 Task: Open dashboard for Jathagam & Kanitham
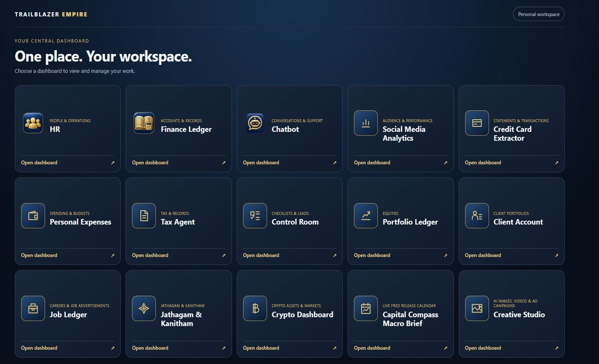click(x=150, y=348)
